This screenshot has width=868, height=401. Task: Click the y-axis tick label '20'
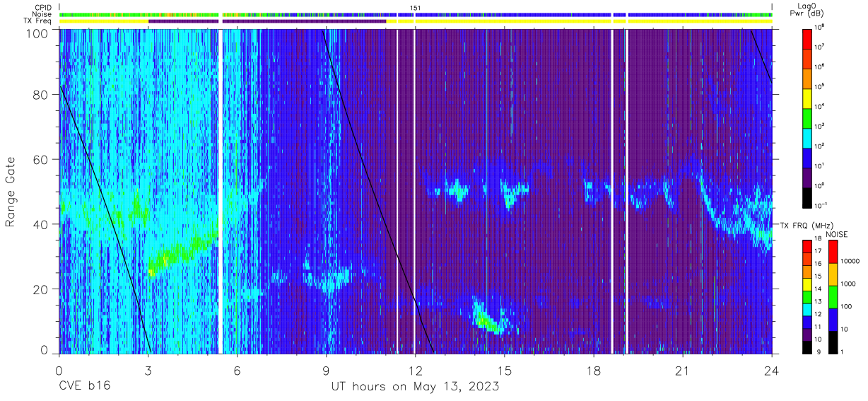coord(42,289)
